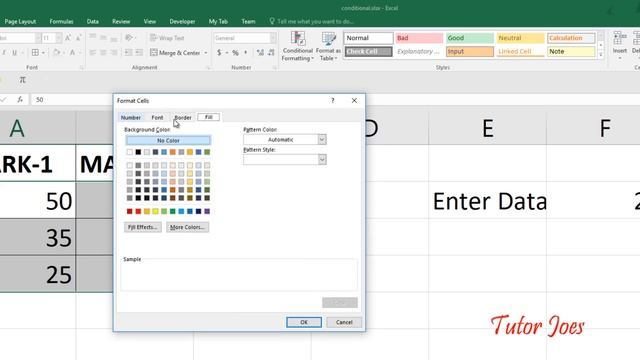Switch to the Border tab in Format Cells

pos(183,118)
